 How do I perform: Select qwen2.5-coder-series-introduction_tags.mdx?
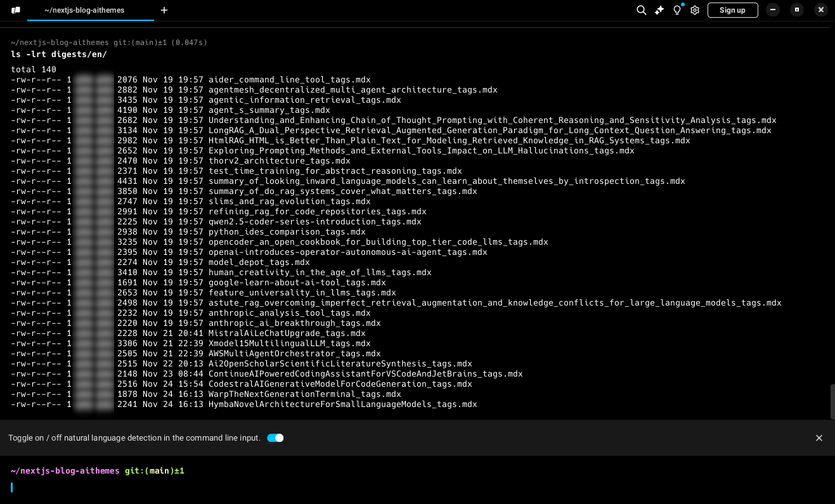tap(315, 222)
